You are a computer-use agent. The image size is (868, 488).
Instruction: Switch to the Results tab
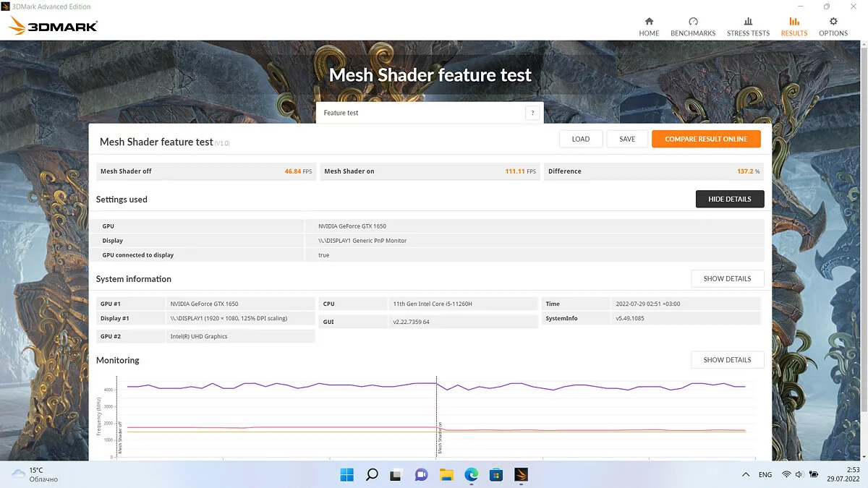pos(793,27)
